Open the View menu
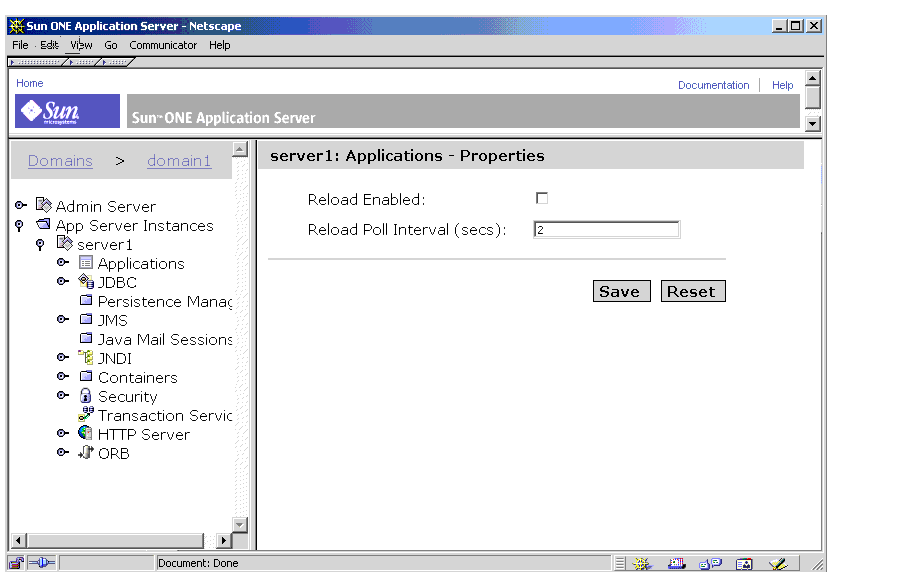 [x=81, y=45]
